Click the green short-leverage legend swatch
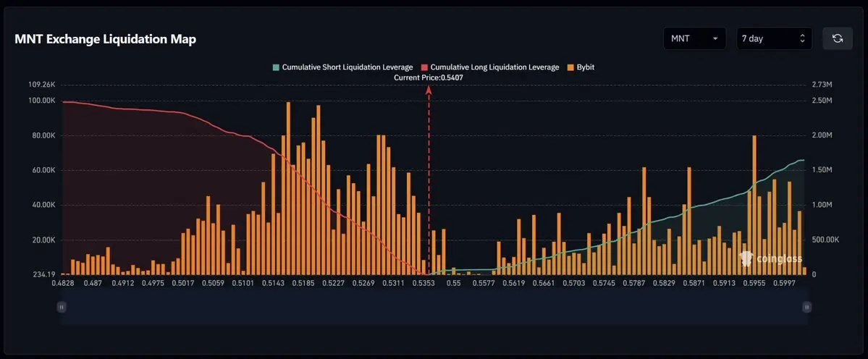The image size is (868, 359). [275, 67]
